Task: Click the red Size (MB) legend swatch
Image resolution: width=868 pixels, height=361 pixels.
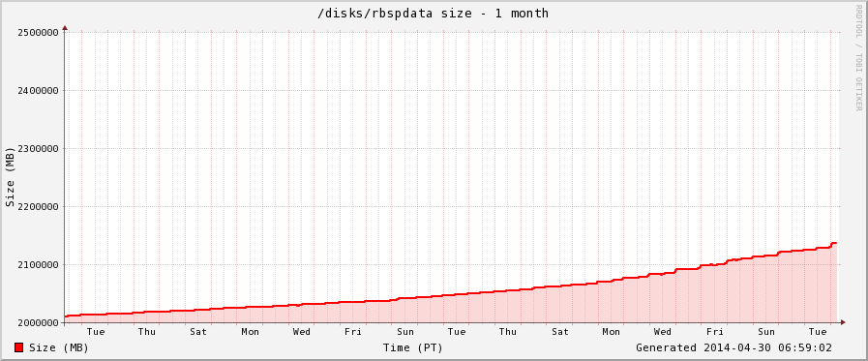Action: pyautogui.click(x=18, y=347)
